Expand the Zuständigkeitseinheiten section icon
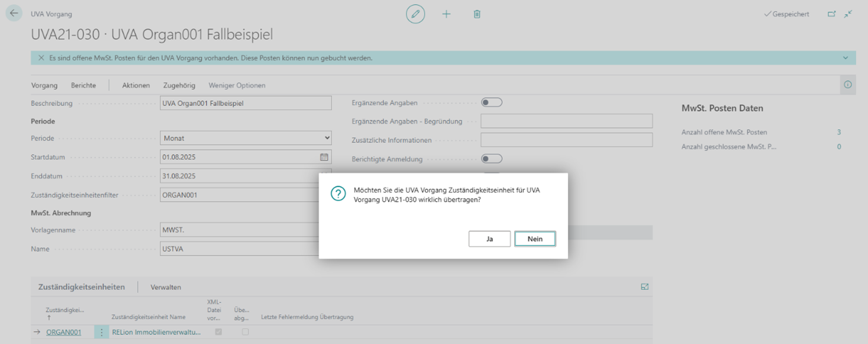Screen dimensions: 868x344 coord(644,287)
